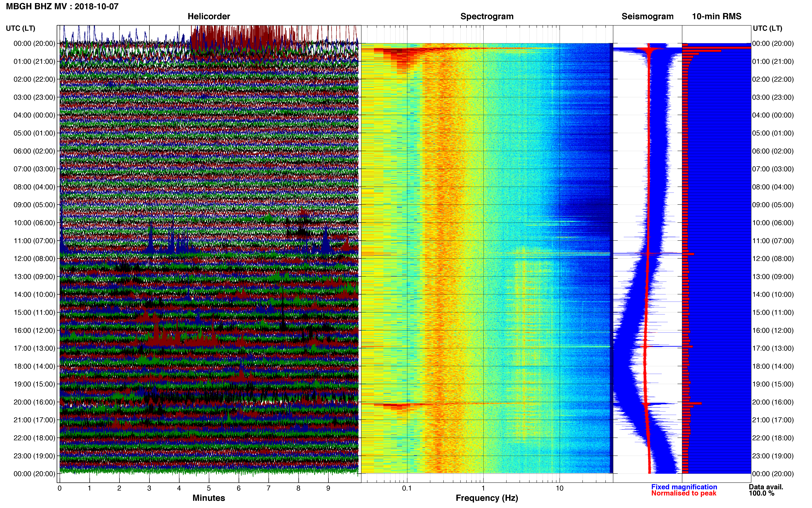Click left time label '02:00 (22:00)'
Screen dimensions: 812x508
pos(34,79)
